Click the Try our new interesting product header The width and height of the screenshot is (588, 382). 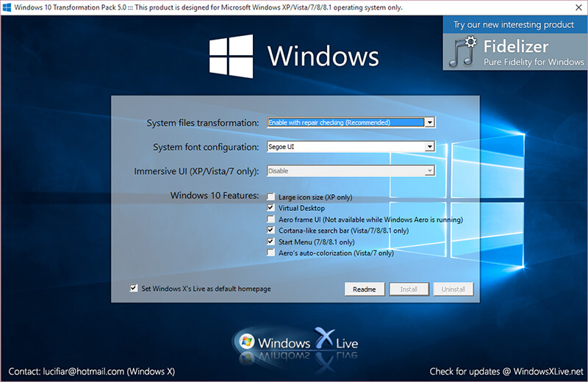coord(515,25)
